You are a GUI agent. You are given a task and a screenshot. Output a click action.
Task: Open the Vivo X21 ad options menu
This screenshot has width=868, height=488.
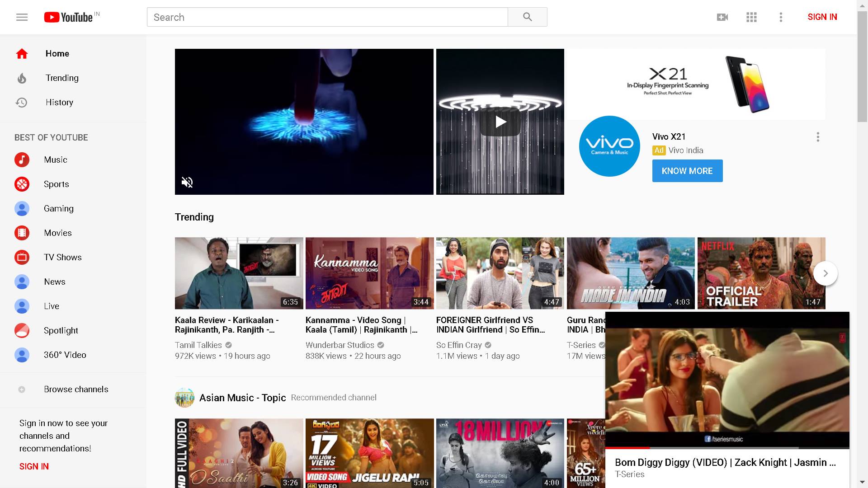pyautogui.click(x=818, y=137)
